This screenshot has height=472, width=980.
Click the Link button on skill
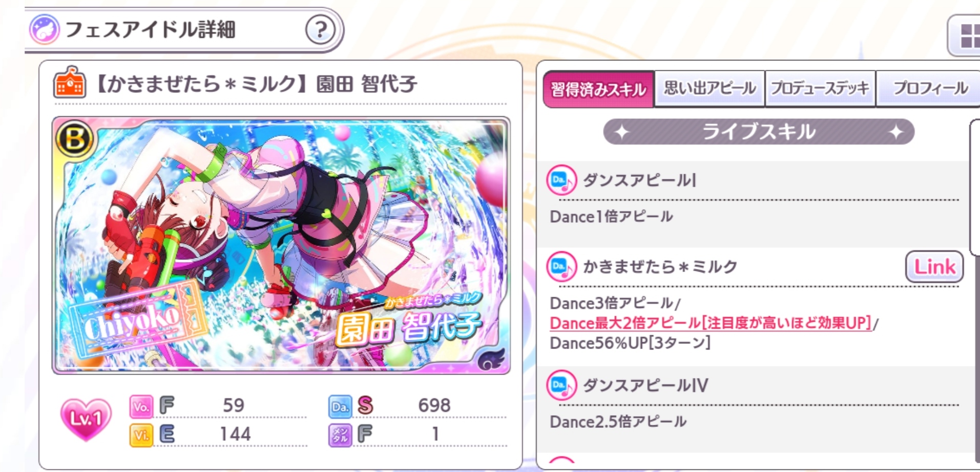click(934, 266)
